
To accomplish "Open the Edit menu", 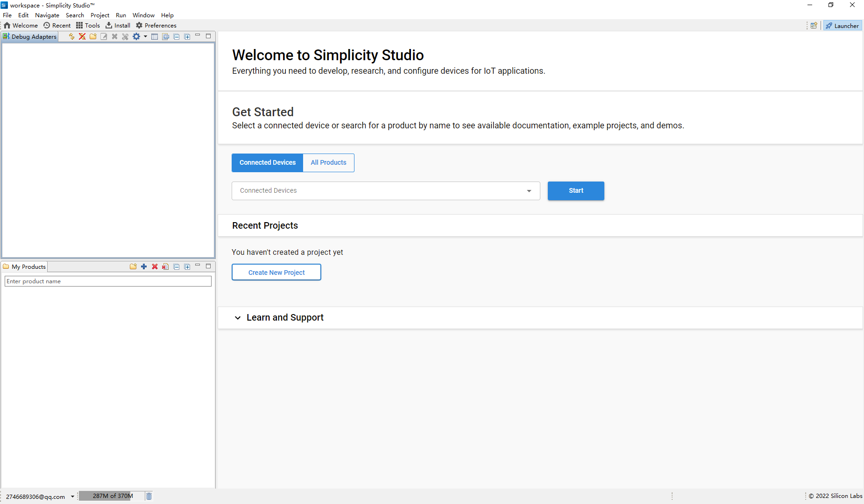I will [x=23, y=15].
